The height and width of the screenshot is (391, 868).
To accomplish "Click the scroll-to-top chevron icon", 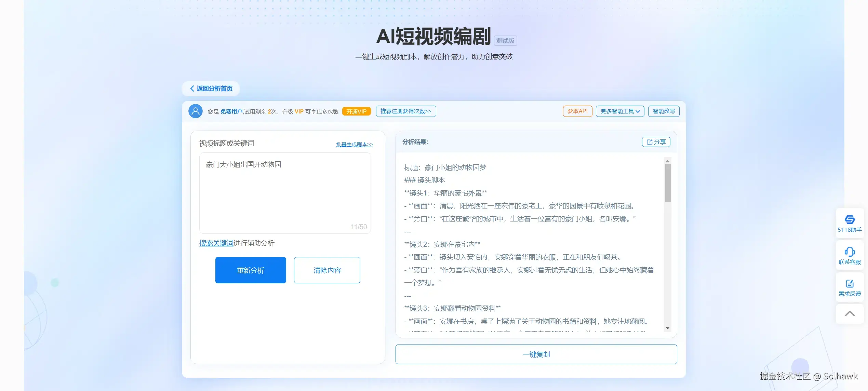I will [x=849, y=314].
